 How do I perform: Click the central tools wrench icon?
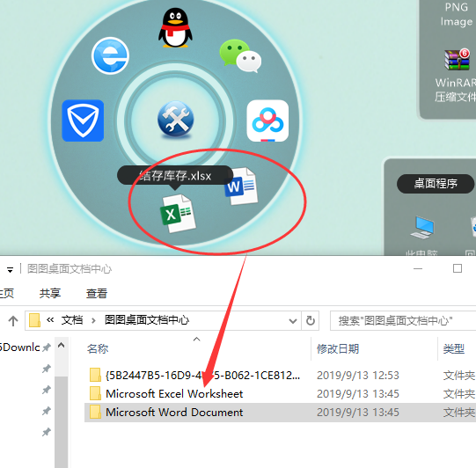pyautogui.click(x=175, y=120)
